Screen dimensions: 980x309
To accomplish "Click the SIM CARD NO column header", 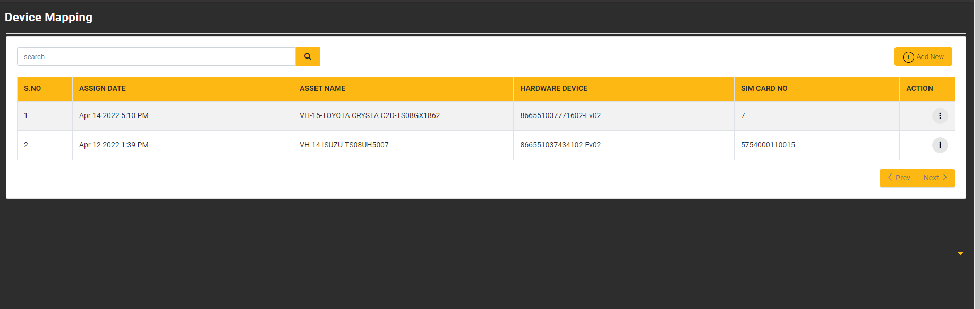I will tap(764, 89).
